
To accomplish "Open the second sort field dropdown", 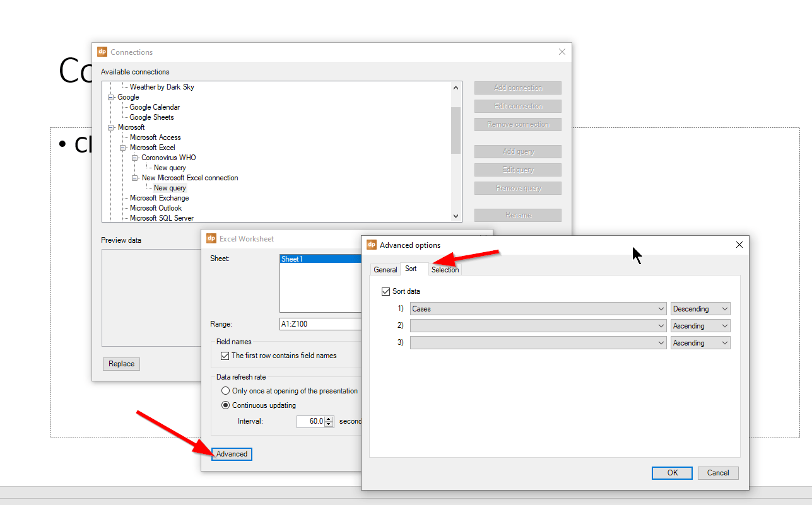I will coord(538,326).
